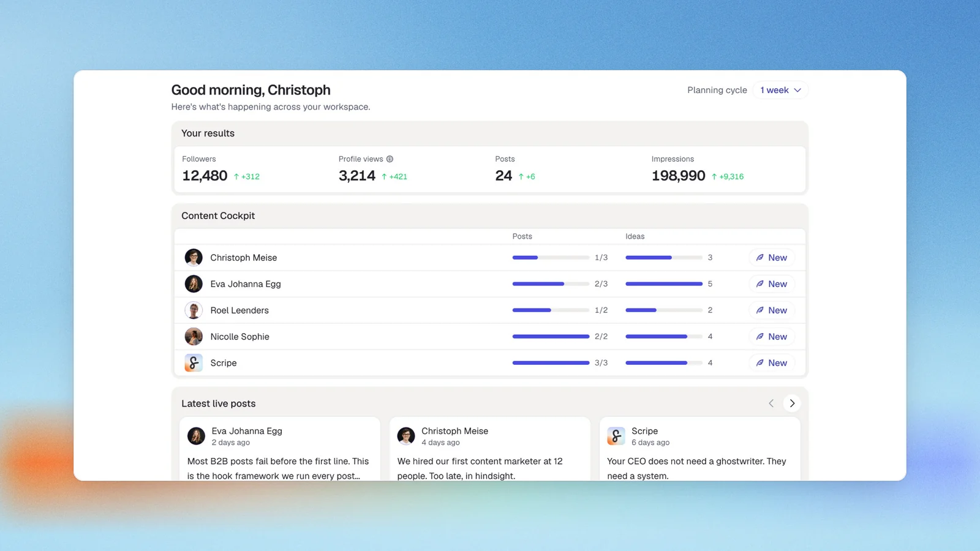980x551 pixels.
Task: Click the Followers +312 increase indicator
Action: [246, 176]
